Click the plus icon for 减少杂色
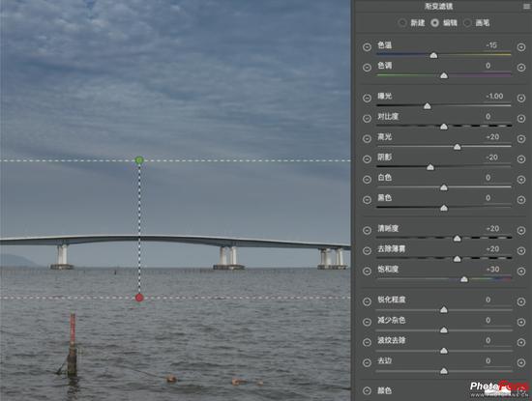532x401 pixels. point(521,322)
